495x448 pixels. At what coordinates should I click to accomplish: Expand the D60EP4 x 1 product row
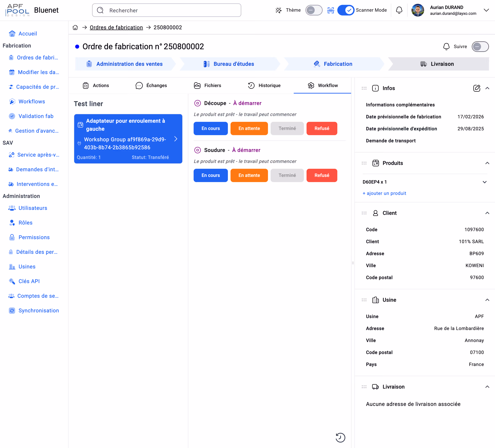coord(485,182)
